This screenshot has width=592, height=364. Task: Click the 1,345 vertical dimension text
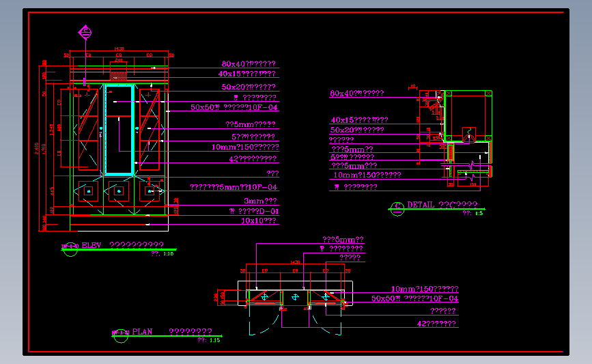(52, 130)
